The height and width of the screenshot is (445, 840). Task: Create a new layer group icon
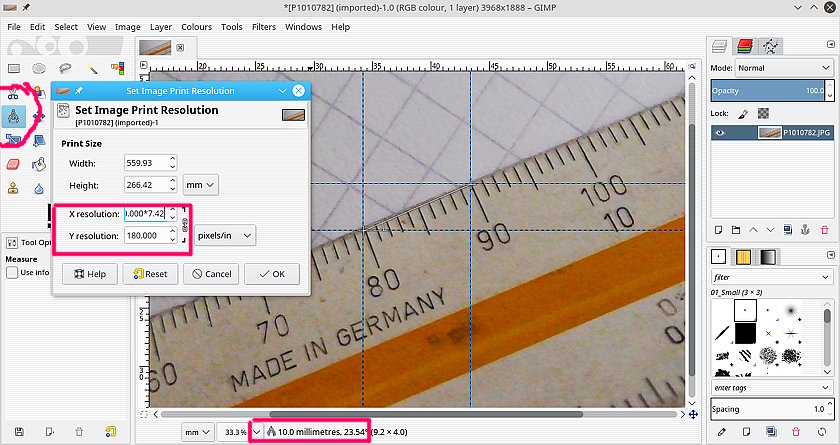pos(736,230)
